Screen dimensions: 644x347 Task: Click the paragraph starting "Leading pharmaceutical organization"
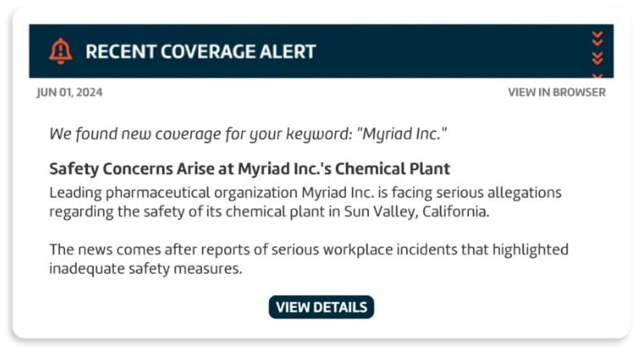[x=305, y=202]
